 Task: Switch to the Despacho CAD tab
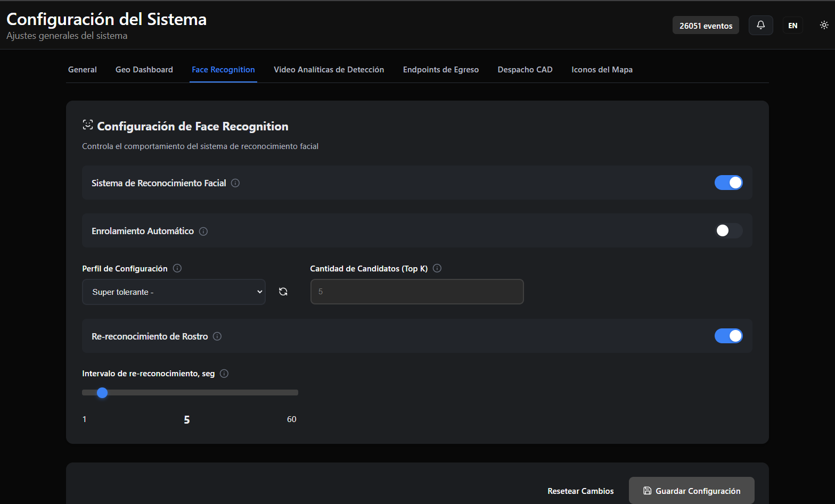(525, 70)
